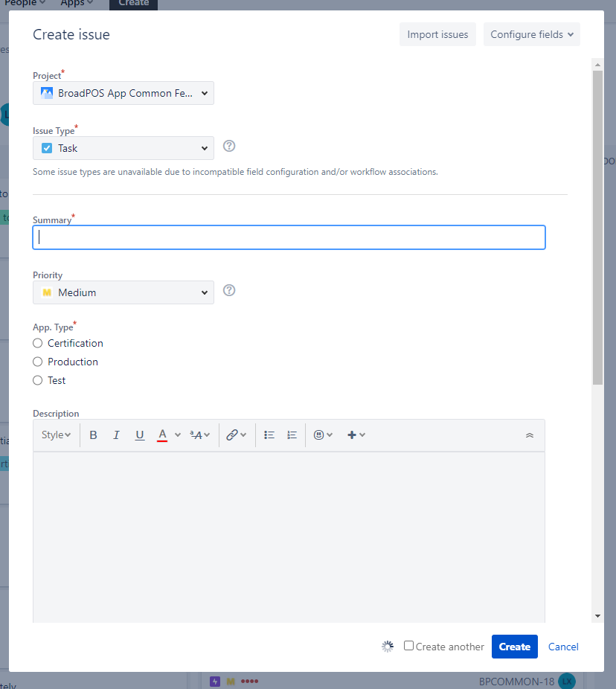Click the scrollbar down arrow
Image resolution: width=616 pixels, height=689 pixels.
click(x=597, y=616)
